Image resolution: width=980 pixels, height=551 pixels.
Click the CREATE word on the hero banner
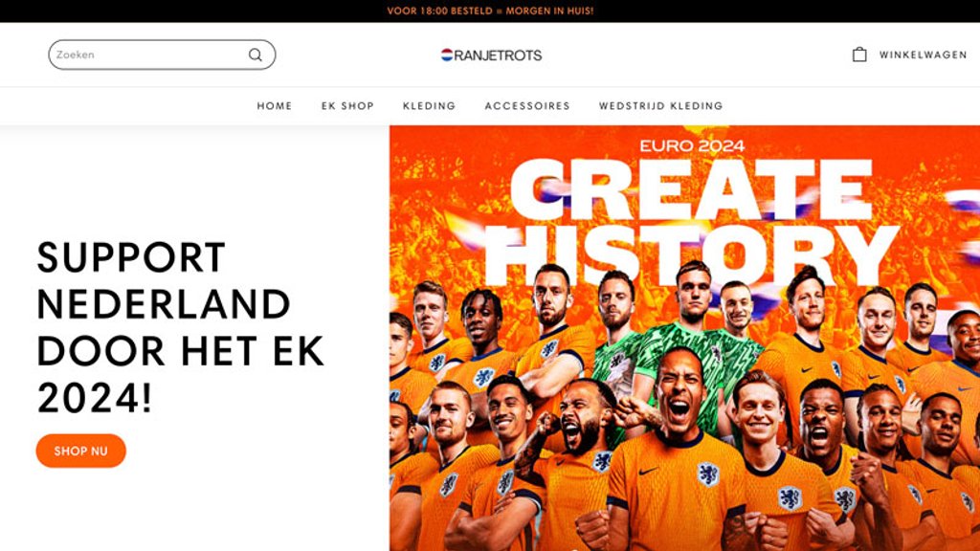[691, 188]
